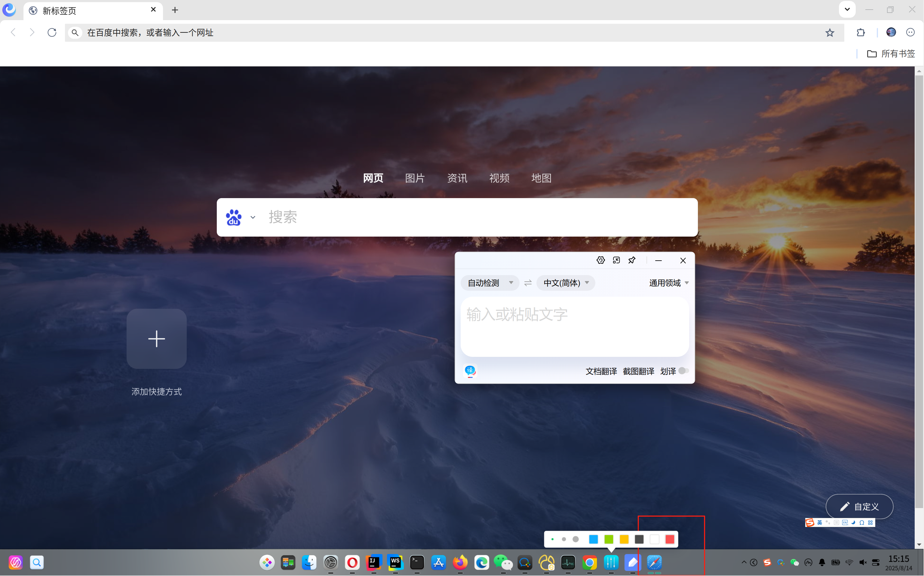Click the 截图翻译 link
Image resolution: width=924 pixels, height=576 pixels.
point(639,371)
